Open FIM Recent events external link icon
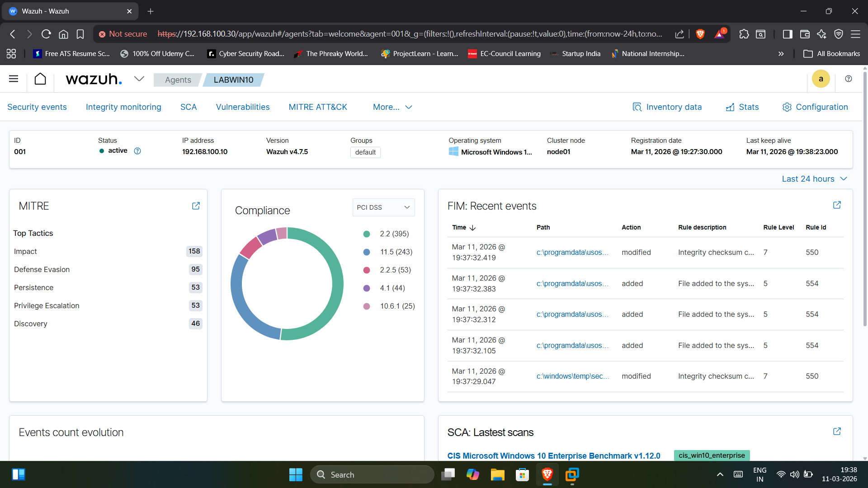This screenshot has width=868, height=488. (x=837, y=205)
